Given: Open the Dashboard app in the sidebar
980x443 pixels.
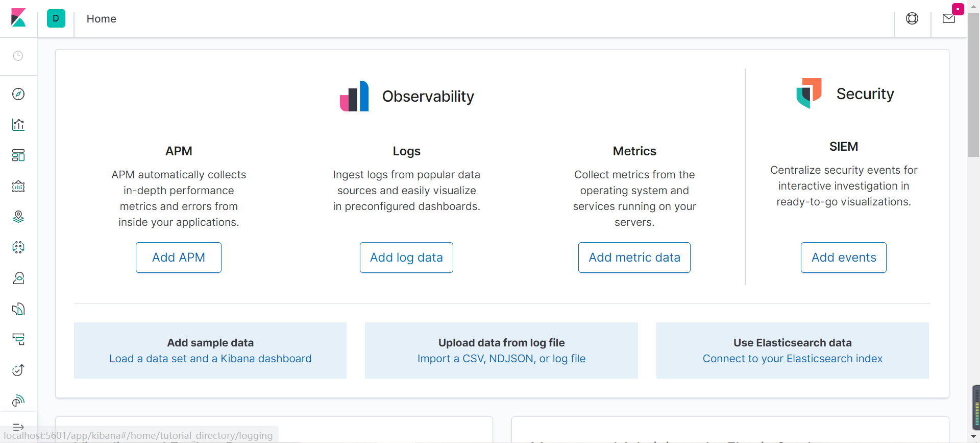Looking at the screenshot, I should (18, 155).
